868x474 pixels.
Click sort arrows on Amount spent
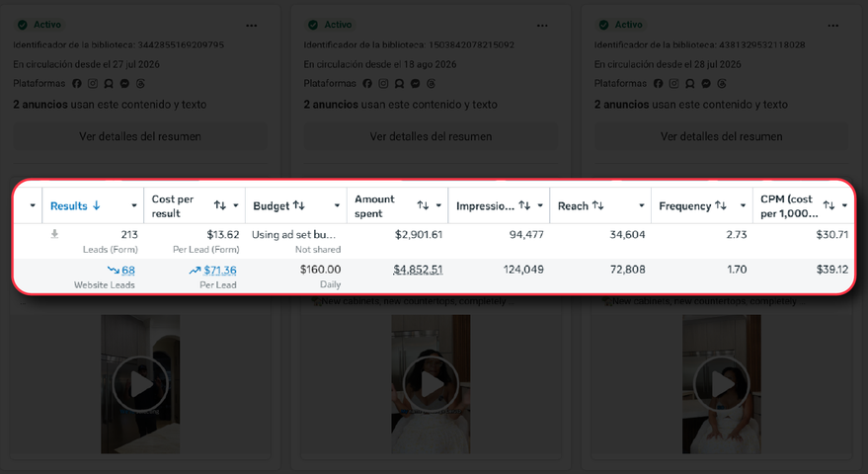pyautogui.click(x=423, y=205)
